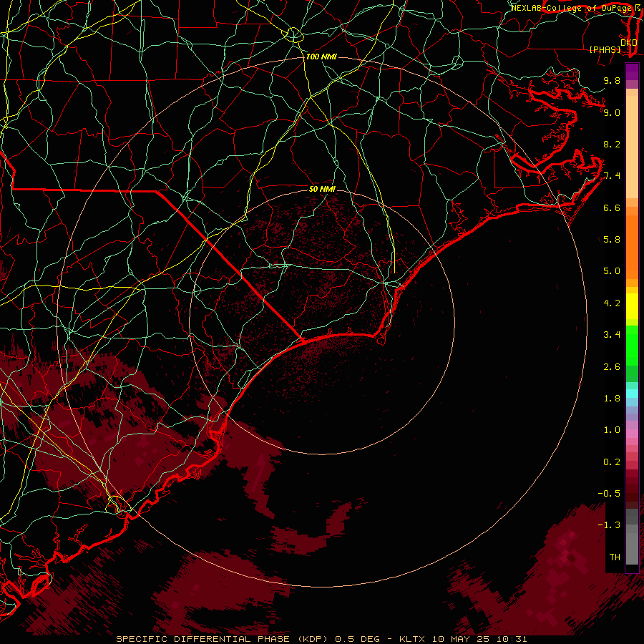Click the TH threshold label
This screenshot has width=644, height=644.
(x=615, y=557)
